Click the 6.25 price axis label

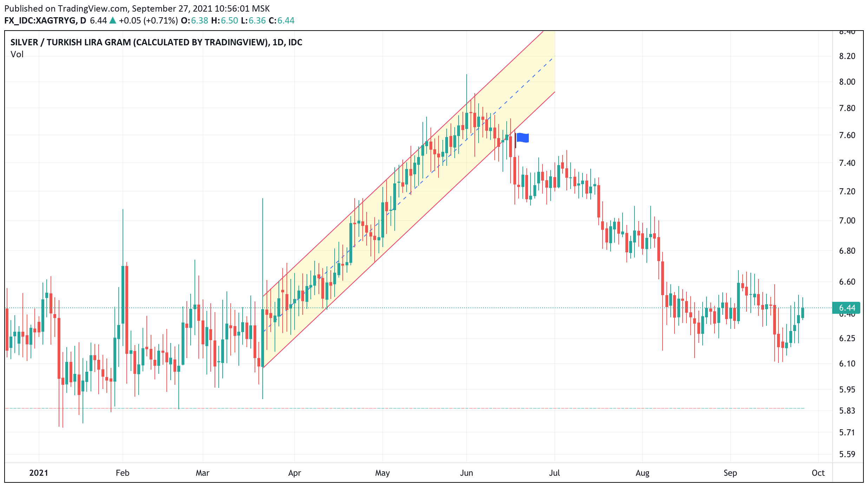(x=847, y=338)
